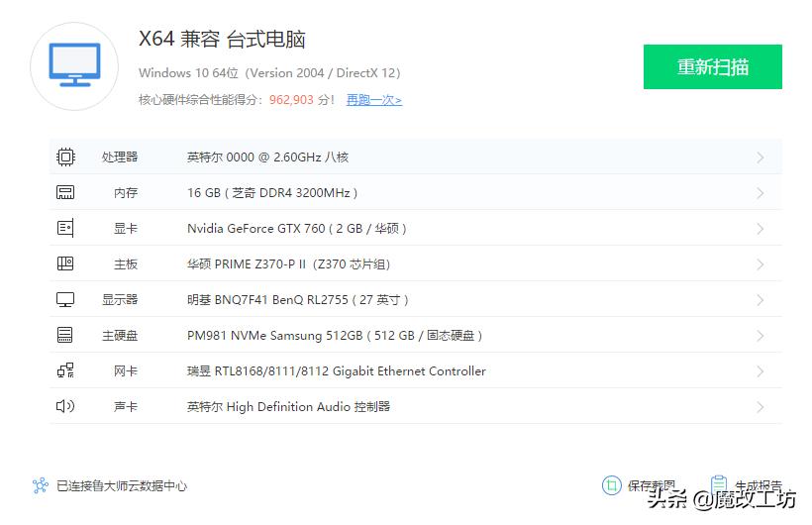Click the X64 兼容 台式电脑 title

(x=222, y=39)
